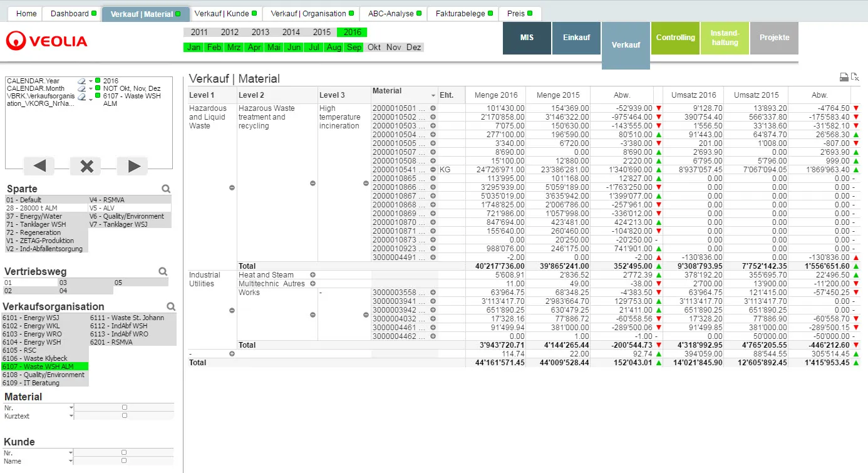This screenshot has width=868, height=473.
Task: Expand material row 2000010870
Action: click(433, 222)
